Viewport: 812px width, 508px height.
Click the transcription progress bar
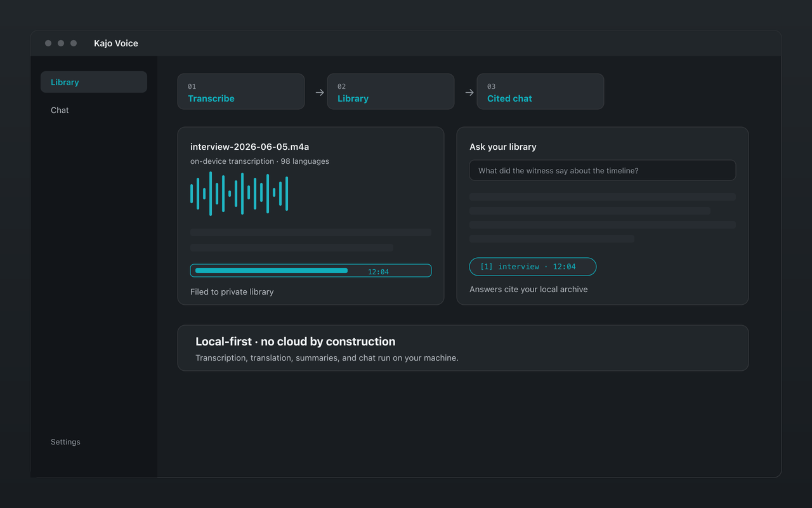point(311,271)
